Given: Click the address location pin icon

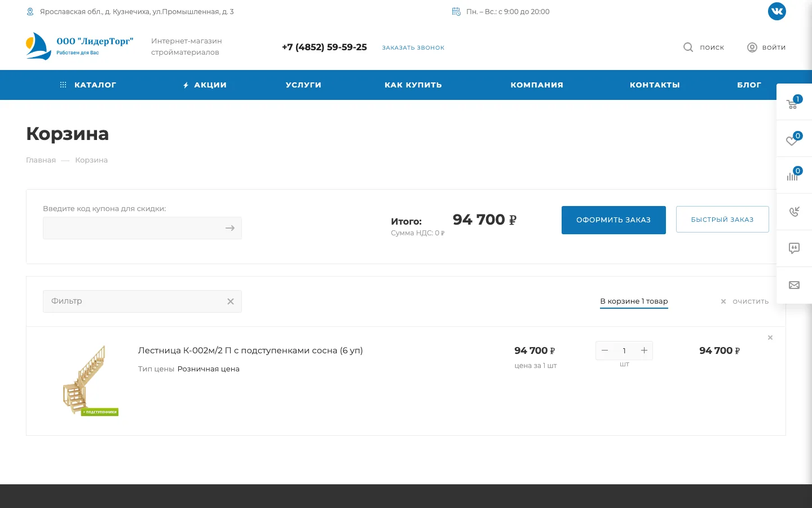Looking at the screenshot, I should tap(30, 11).
